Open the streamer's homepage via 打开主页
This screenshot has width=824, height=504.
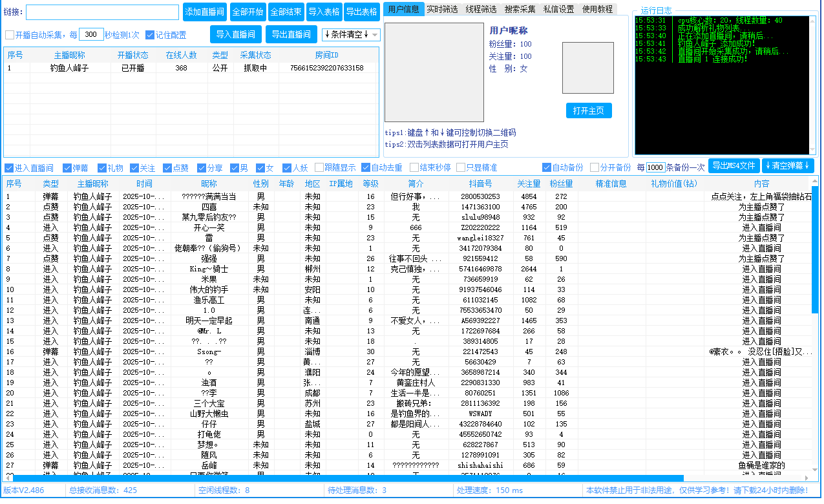point(588,110)
